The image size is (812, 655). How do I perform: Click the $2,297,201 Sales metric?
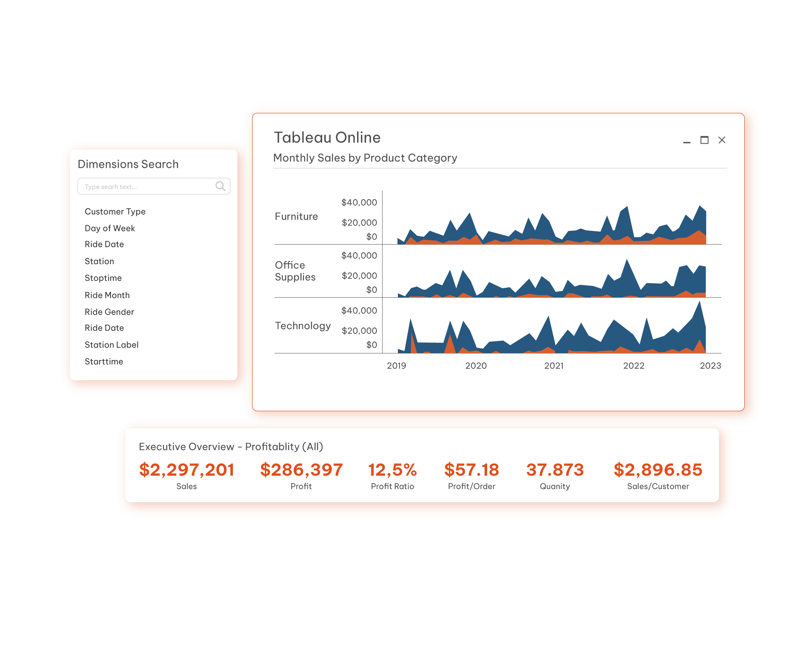click(x=187, y=470)
